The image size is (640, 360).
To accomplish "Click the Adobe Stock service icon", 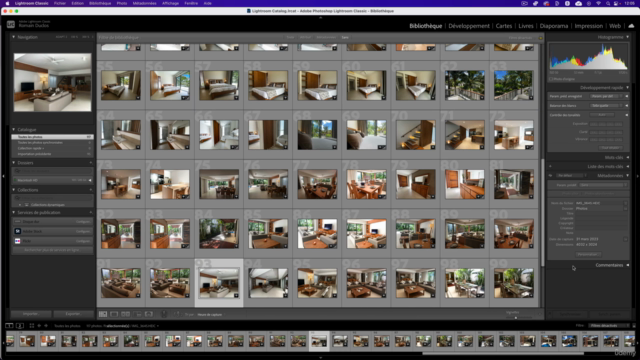I will pos(18,231).
